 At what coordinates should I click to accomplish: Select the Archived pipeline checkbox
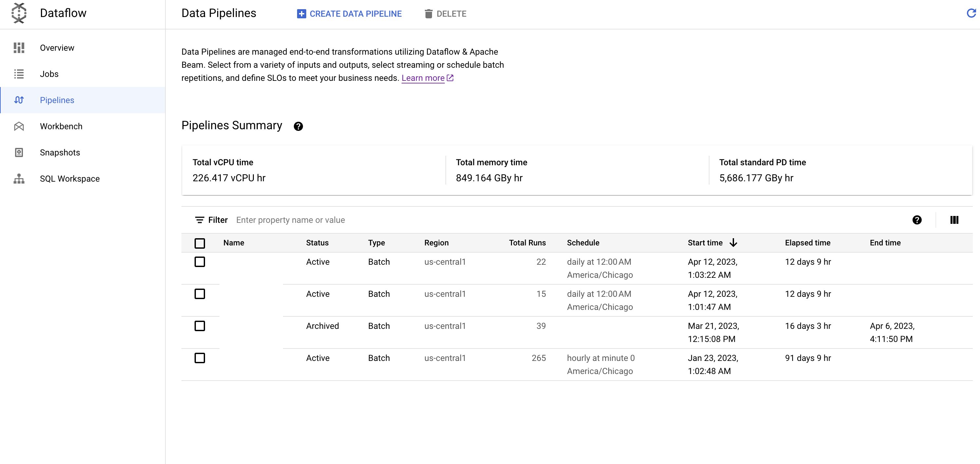click(x=200, y=326)
